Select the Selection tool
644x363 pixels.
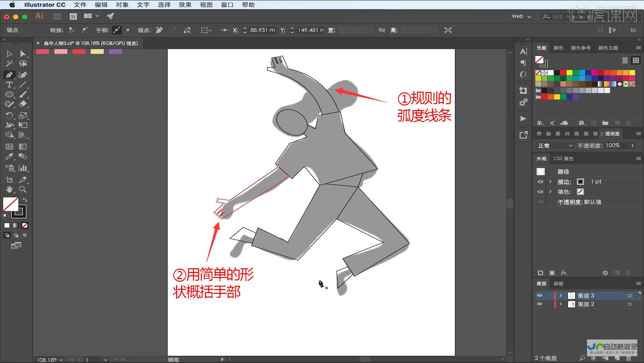[x=9, y=54]
